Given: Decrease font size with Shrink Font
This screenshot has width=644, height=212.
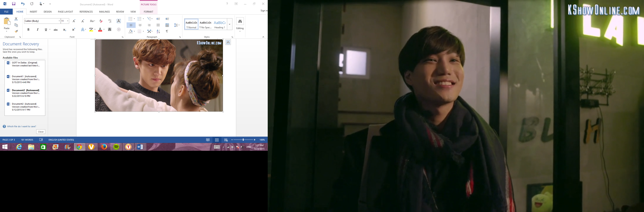Looking at the screenshot, I should [83, 21].
